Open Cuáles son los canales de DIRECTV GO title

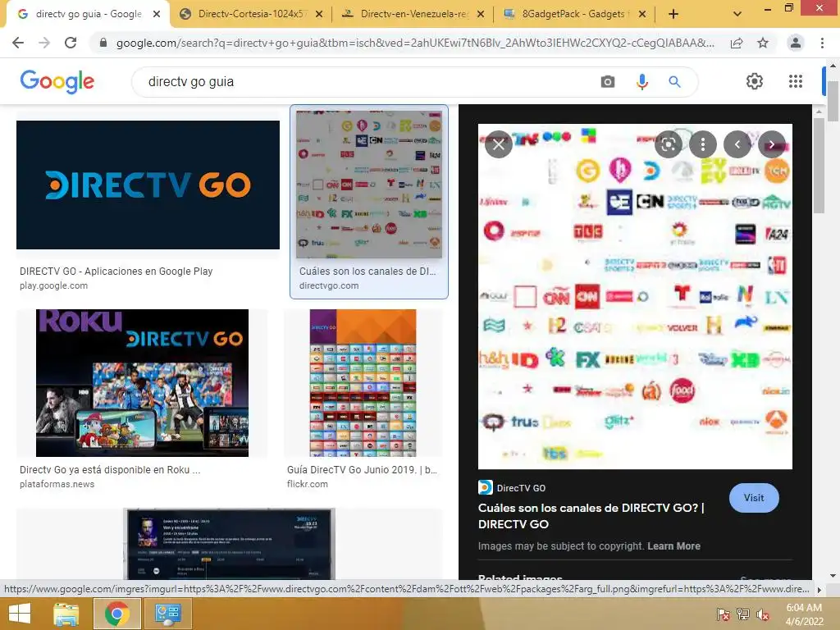tap(591, 516)
